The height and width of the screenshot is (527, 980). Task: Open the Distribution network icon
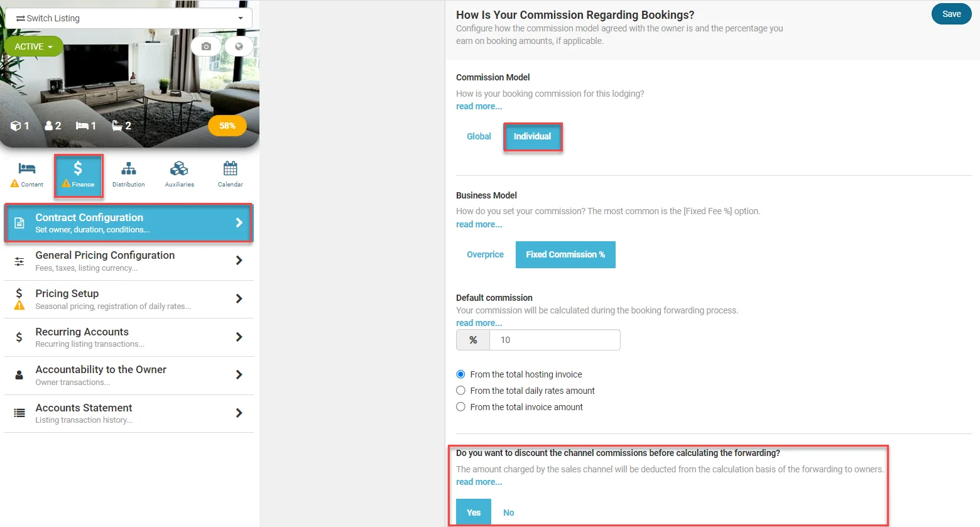[129, 175]
